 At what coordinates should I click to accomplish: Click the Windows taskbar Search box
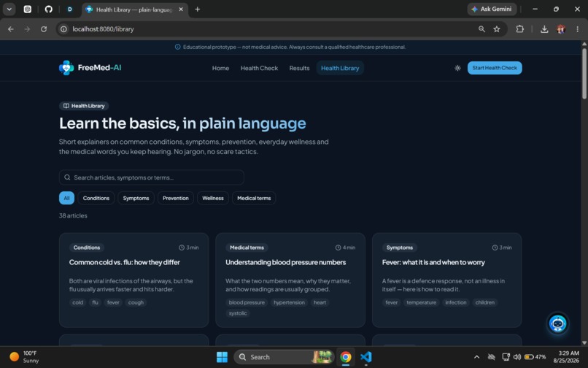(x=284, y=357)
